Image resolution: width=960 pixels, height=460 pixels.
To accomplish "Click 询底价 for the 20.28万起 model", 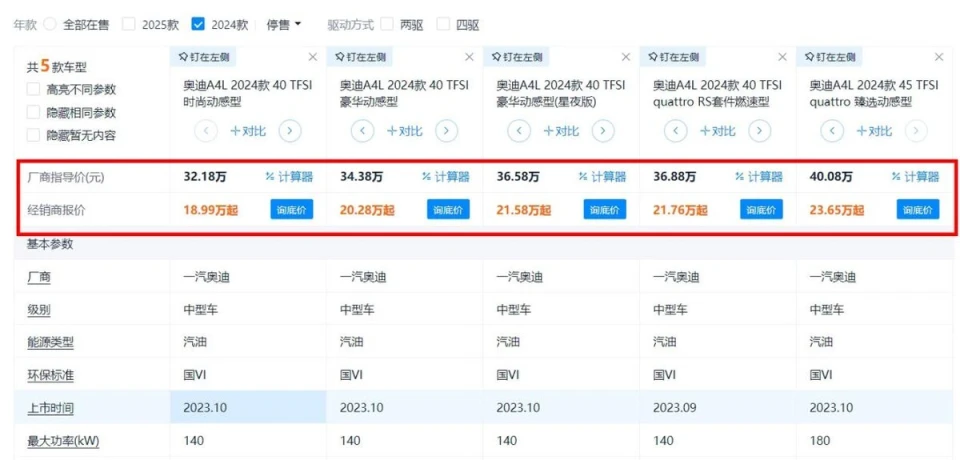I will [x=449, y=210].
